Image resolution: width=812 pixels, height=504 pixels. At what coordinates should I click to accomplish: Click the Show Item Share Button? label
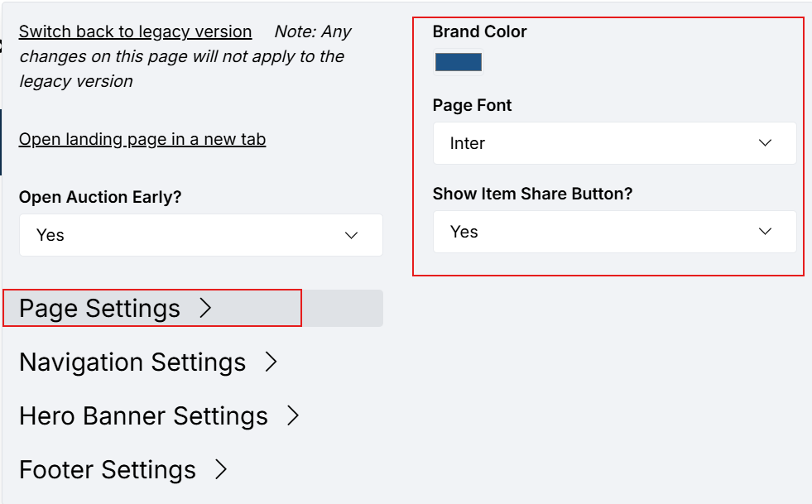pos(532,194)
